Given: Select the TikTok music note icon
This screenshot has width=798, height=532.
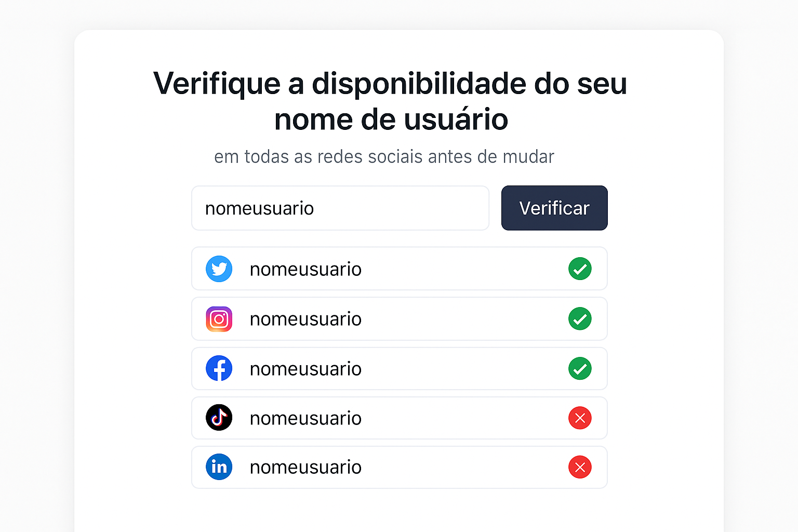Looking at the screenshot, I should [219, 418].
